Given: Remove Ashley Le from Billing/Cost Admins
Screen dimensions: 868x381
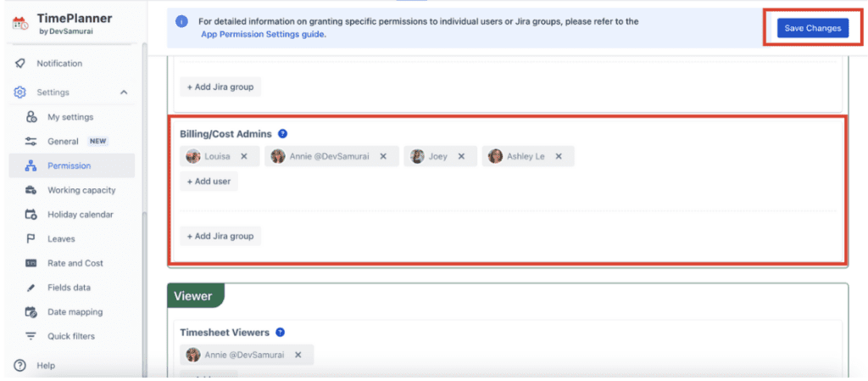Looking at the screenshot, I should [559, 157].
